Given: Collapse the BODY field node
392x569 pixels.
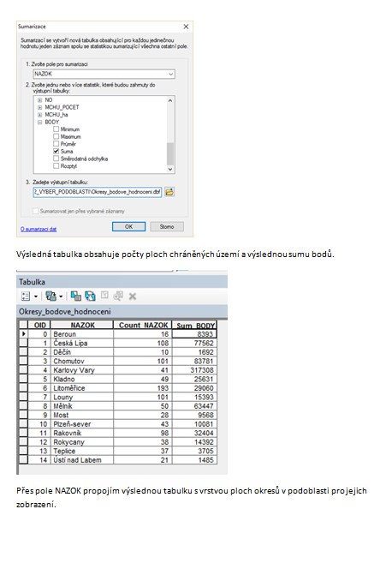Looking at the screenshot, I should click(40, 123).
